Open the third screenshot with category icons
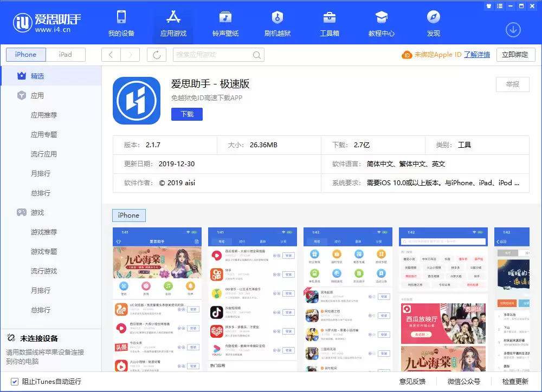 [348, 299]
